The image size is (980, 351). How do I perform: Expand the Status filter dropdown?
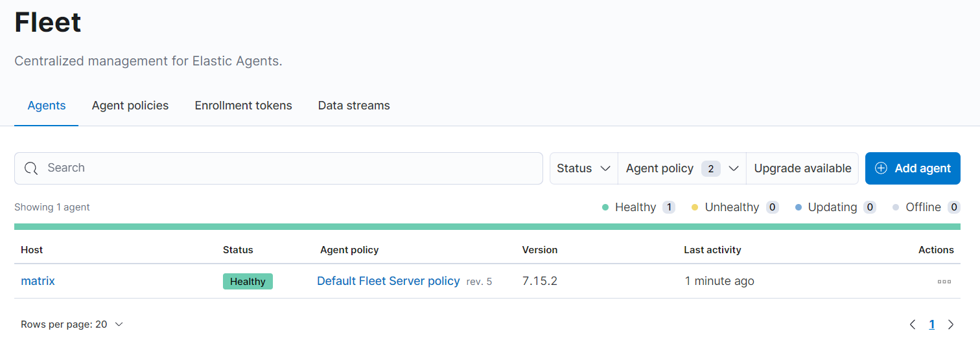click(x=583, y=168)
